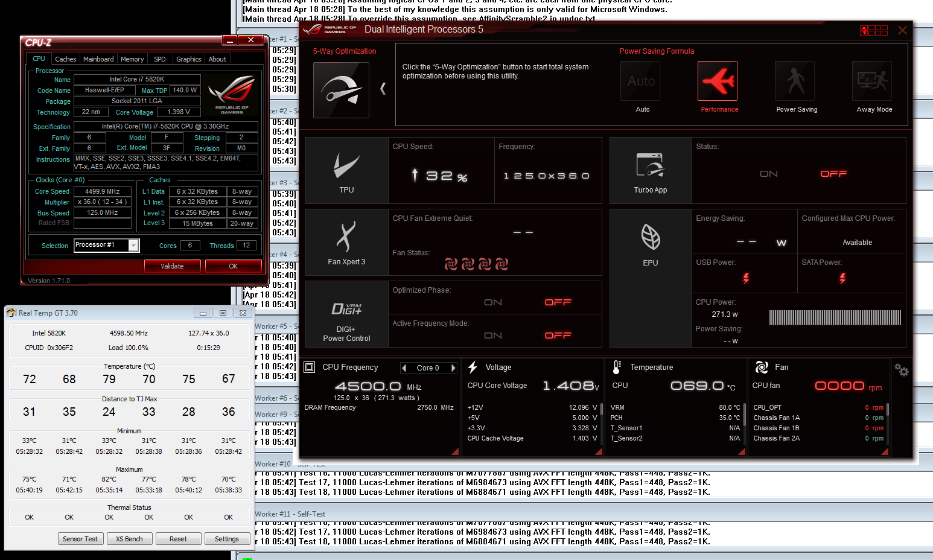The image size is (933, 560).
Task: Select the Power Saving walking icon
Action: (x=795, y=81)
